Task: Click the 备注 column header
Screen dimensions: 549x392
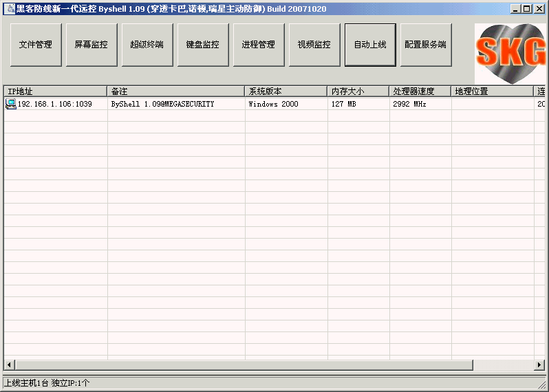Action: point(175,91)
